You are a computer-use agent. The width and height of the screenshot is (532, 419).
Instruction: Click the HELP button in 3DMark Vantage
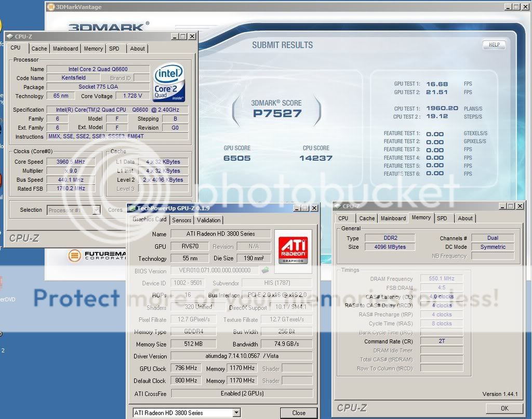tap(494, 45)
